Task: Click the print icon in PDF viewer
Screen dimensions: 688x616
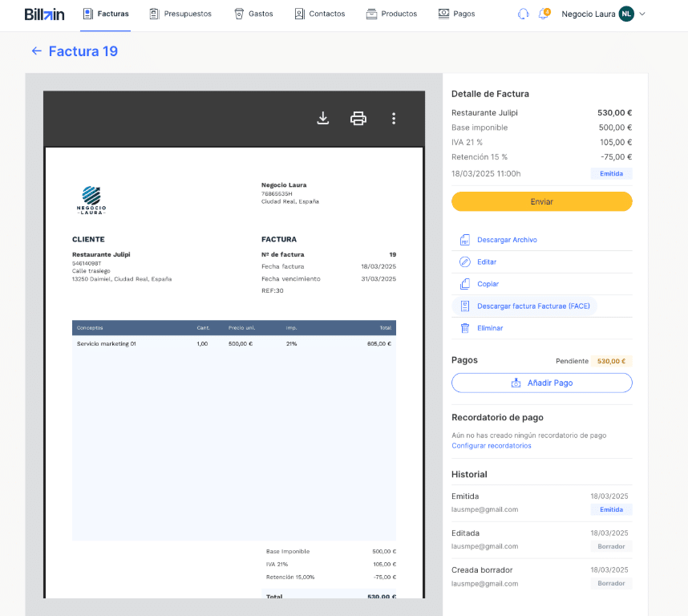Action: coord(358,119)
